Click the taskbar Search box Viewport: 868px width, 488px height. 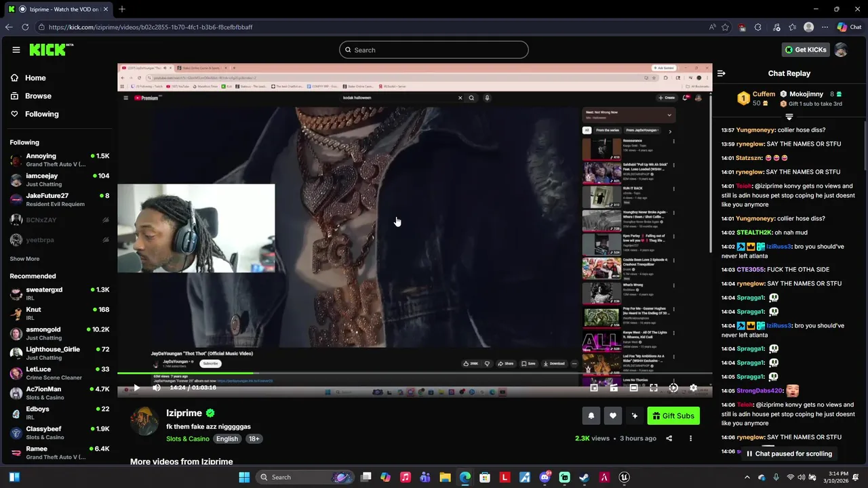tap(305, 477)
